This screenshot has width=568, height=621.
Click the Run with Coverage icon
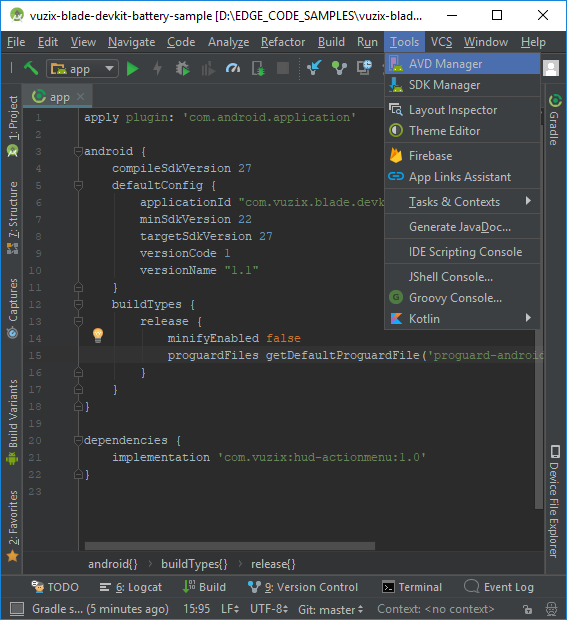point(208,69)
